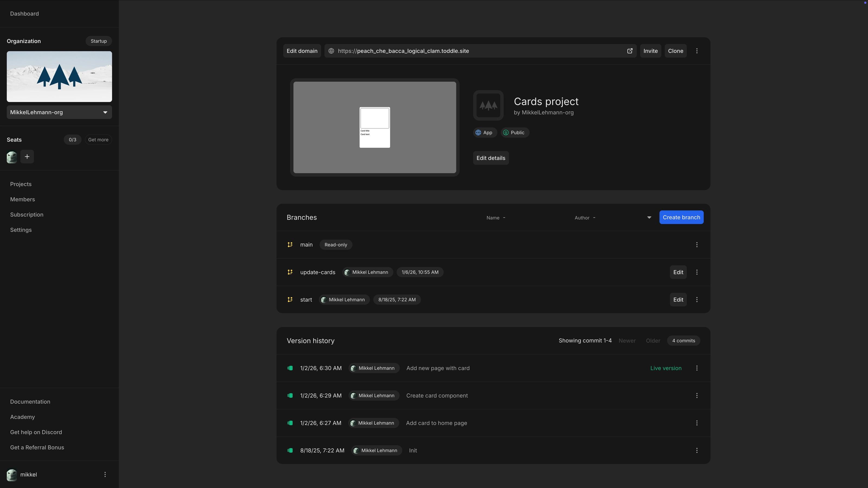Click the Cards project tree logo thumbnail
868x488 pixels.
[488, 105]
